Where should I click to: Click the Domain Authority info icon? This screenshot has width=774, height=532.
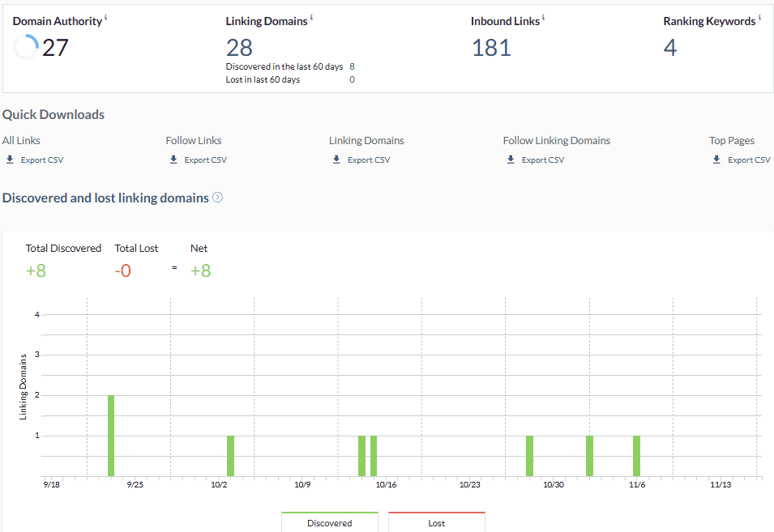pyautogui.click(x=105, y=17)
